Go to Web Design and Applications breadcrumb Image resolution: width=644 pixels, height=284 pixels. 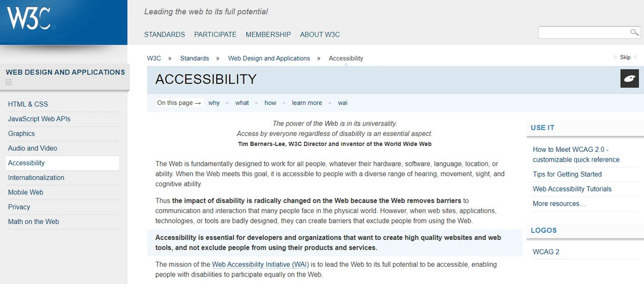tap(269, 58)
